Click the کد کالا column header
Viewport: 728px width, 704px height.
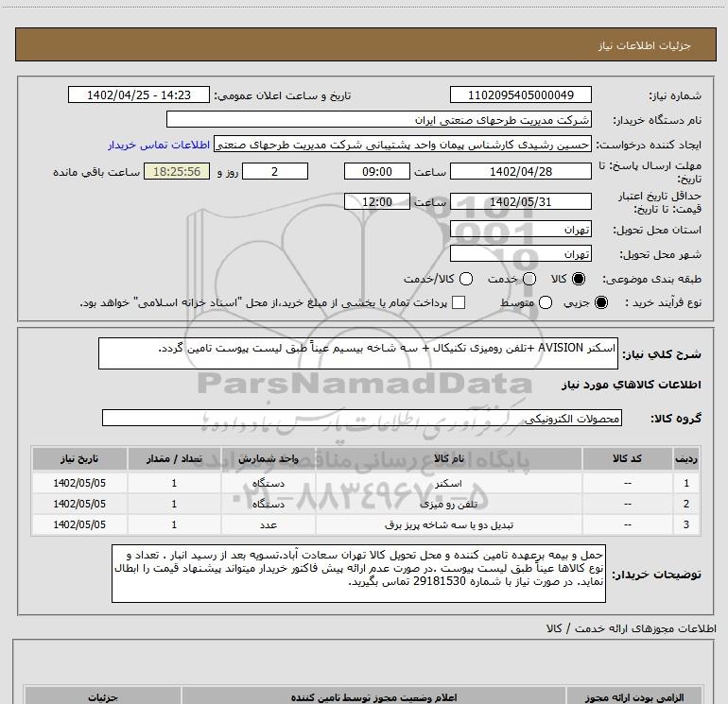(627, 458)
